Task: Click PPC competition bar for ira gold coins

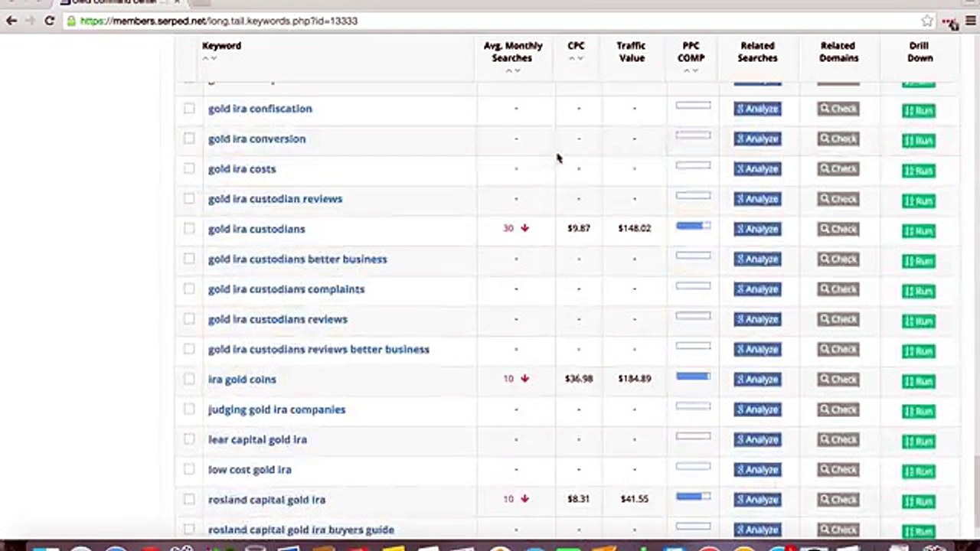Action: tap(694, 376)
